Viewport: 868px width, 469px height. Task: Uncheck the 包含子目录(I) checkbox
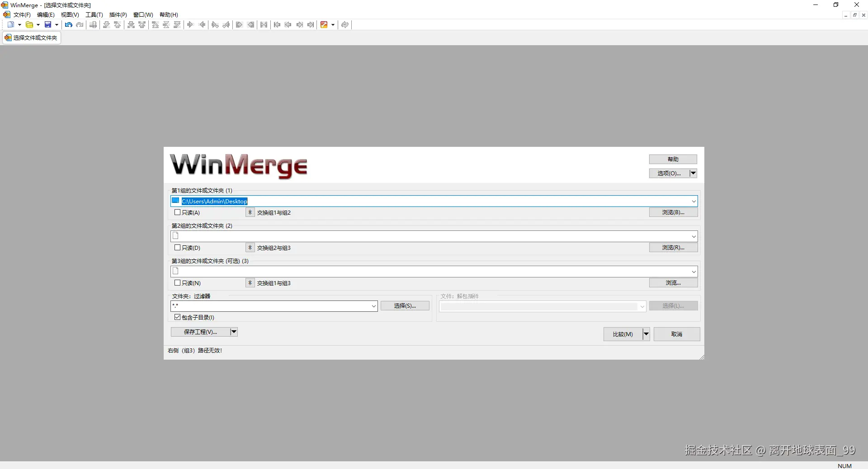click(x=178, y=317)
